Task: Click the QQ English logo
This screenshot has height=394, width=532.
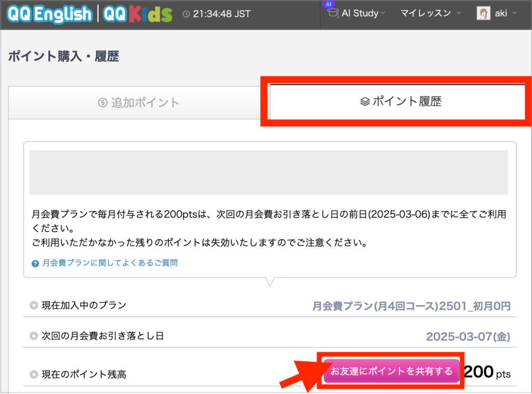Action: point(49,14)
